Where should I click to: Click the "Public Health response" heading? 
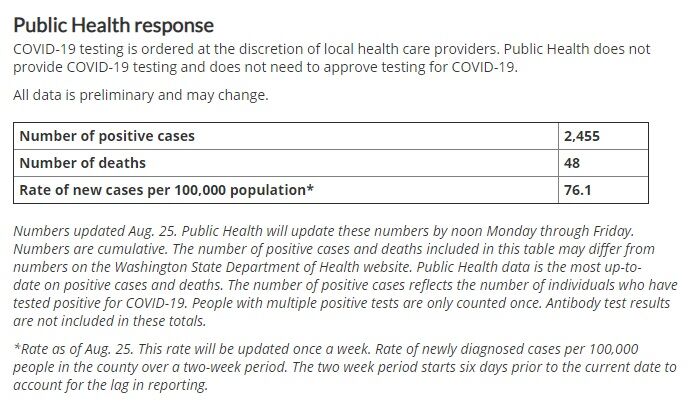pyautogui.click(x=113, y=23)
